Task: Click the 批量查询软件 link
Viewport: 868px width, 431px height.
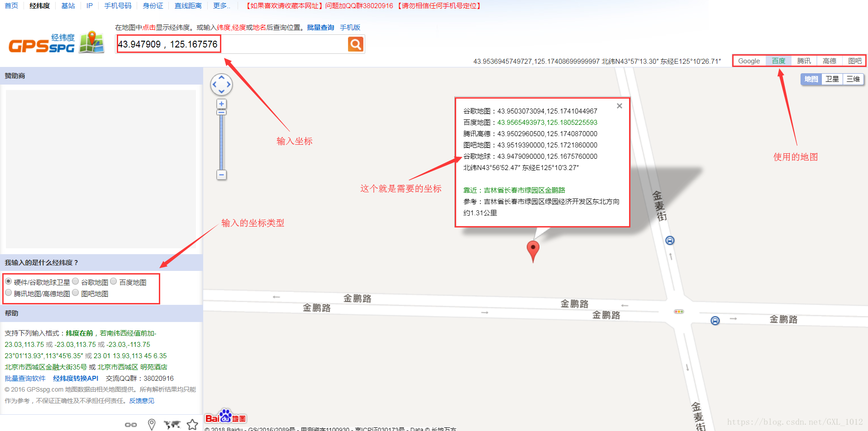Action: click(25, 379)
